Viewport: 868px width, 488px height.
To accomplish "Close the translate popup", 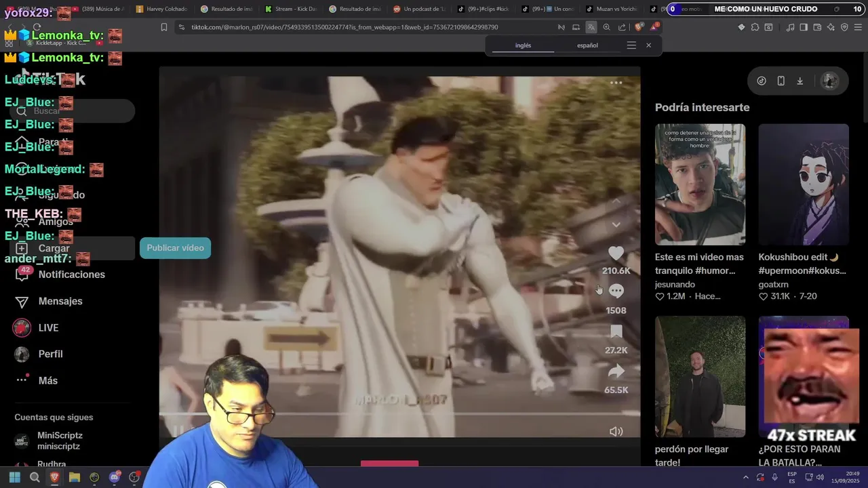I will tap(648, 45).
